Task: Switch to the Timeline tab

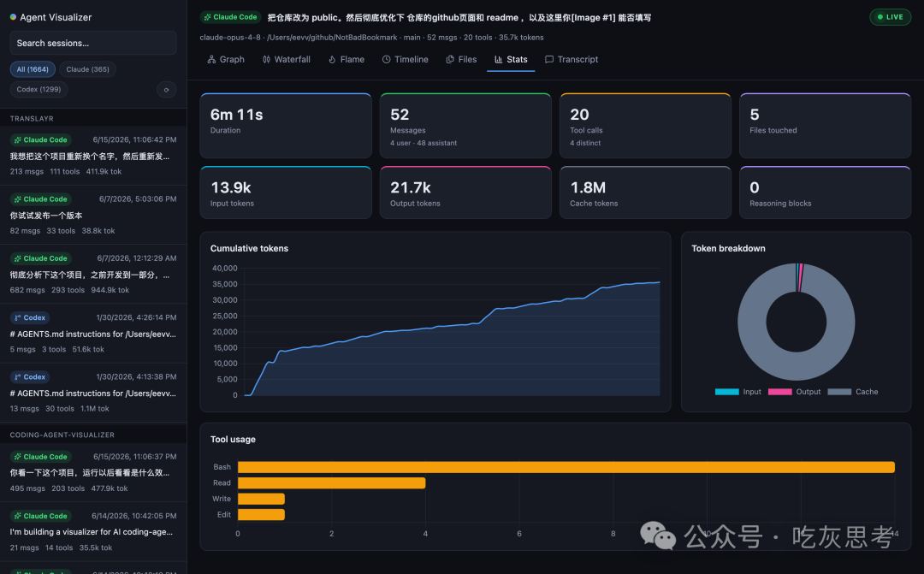Action: (x=406, y=60)
